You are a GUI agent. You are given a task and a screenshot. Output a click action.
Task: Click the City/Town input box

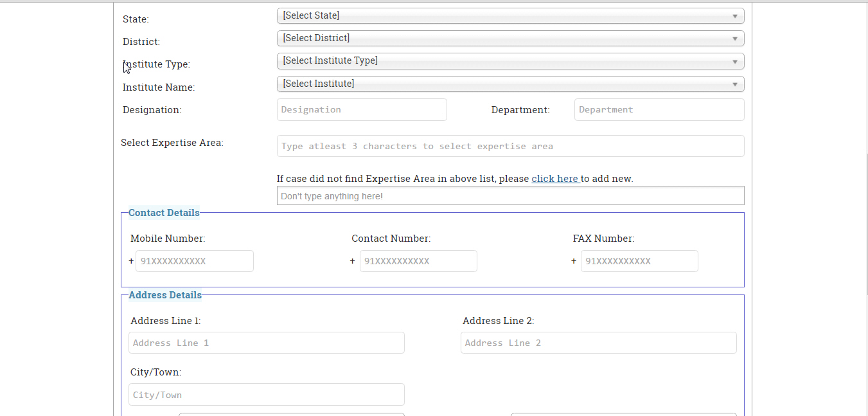point(267,395)
